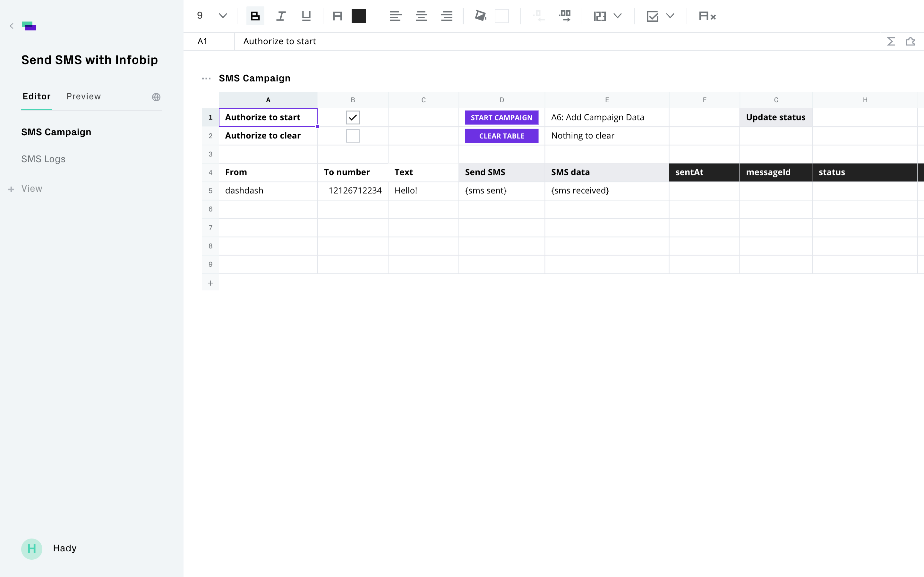
Task: Open the sum functions icon
Action: click(891, 41)
